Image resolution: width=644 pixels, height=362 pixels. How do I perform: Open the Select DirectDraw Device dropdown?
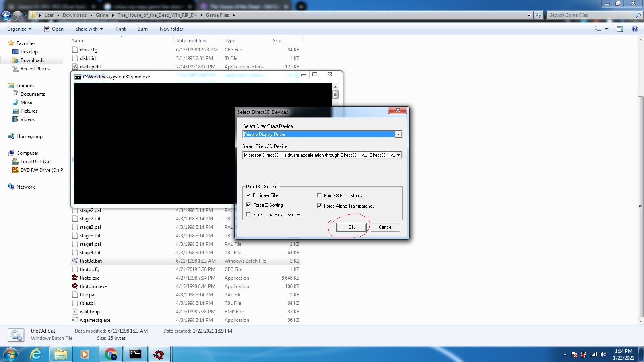398,134
